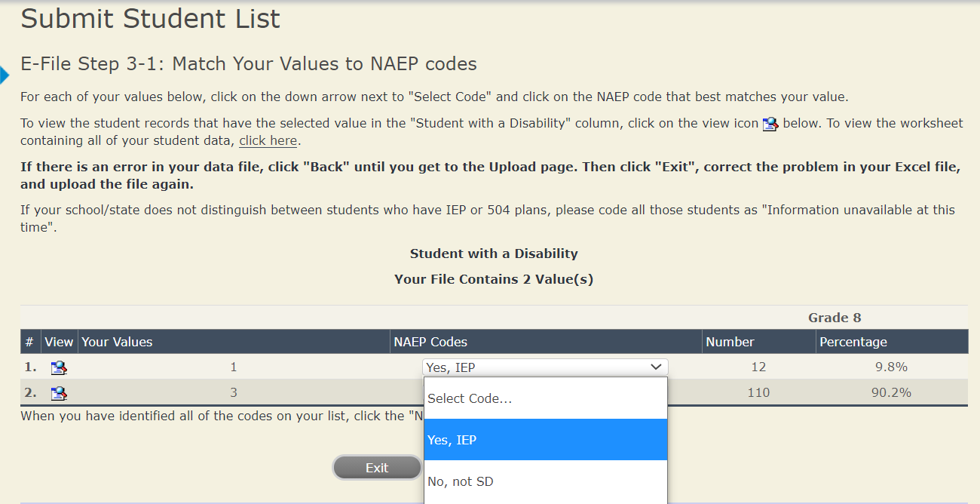Click the 90.2% percentage cell
The width and height of the screenshot is (980, 504).
click(891, 392)
